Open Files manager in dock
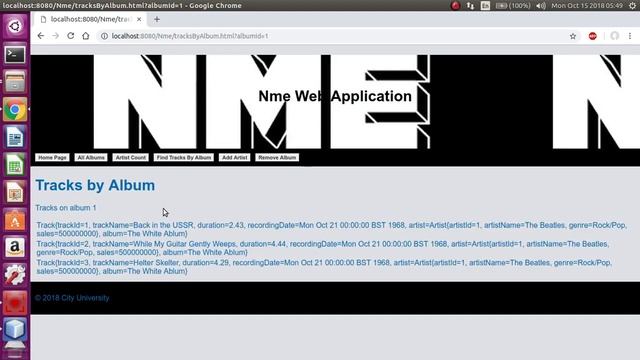 [15, 82]
